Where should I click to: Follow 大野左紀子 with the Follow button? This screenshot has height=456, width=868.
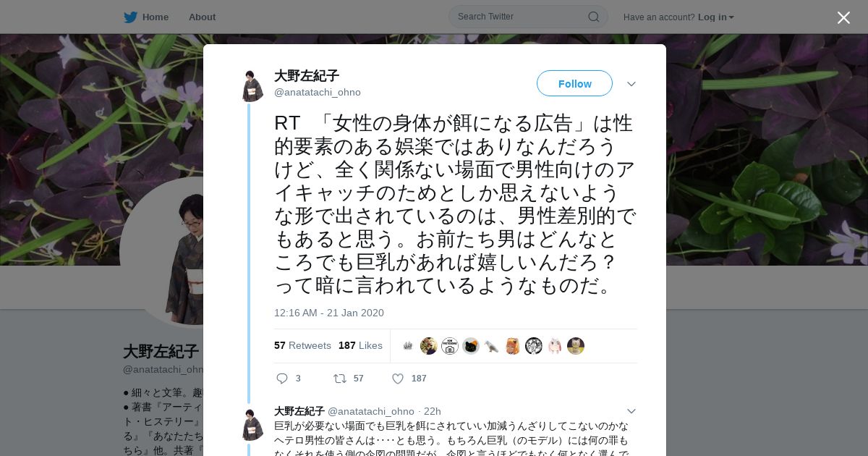pos(574,83)
